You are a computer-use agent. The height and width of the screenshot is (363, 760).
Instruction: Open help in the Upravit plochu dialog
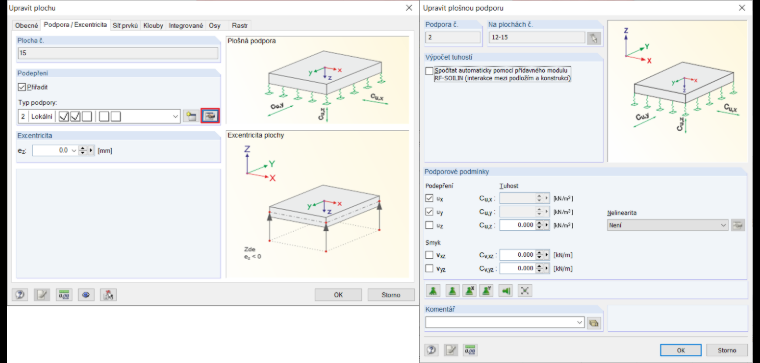tap(20, 295)
